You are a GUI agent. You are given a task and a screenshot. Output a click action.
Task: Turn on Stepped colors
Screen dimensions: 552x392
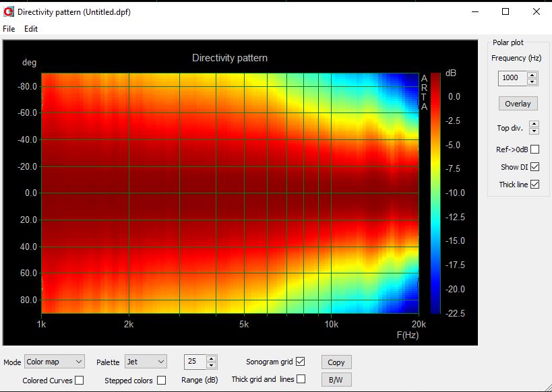coord(162,381)
